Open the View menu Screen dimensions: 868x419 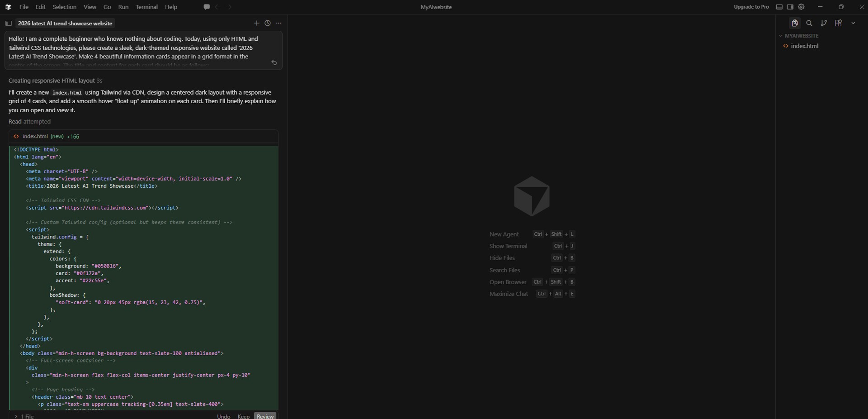90,7
